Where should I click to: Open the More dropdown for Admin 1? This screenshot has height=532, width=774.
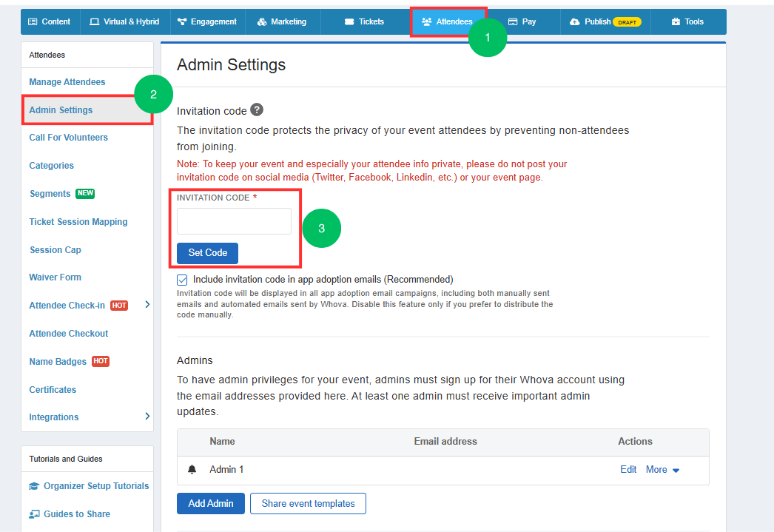(662, 470)
